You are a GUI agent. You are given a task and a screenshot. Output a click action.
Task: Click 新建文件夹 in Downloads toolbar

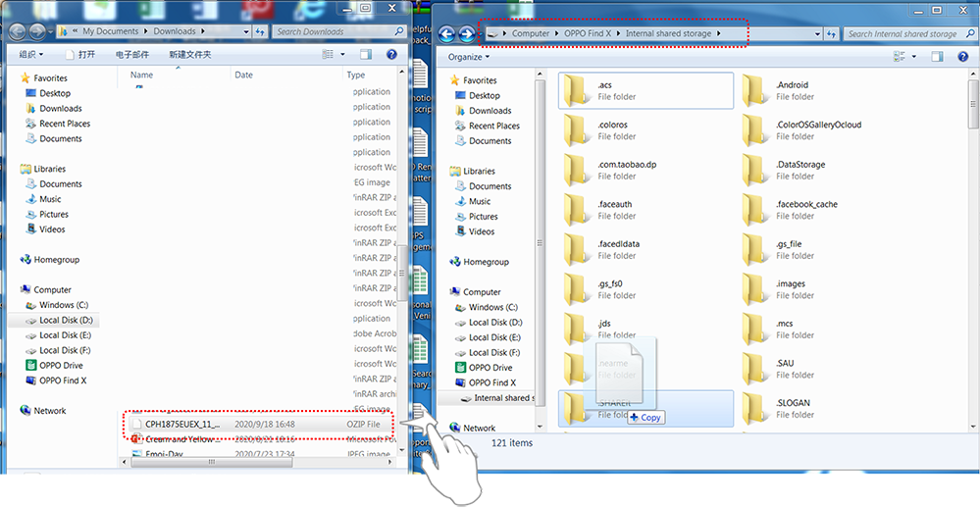[x=190, y=54]
